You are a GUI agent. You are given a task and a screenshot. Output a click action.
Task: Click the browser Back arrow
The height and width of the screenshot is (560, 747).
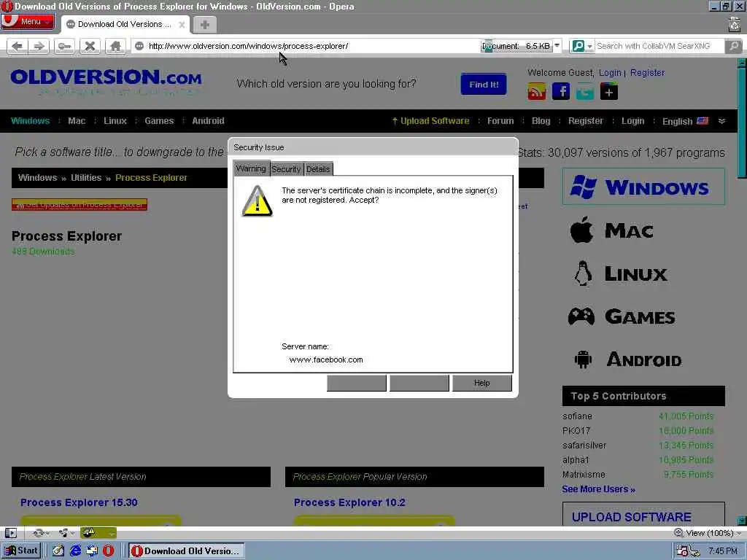tap(18, 46)
